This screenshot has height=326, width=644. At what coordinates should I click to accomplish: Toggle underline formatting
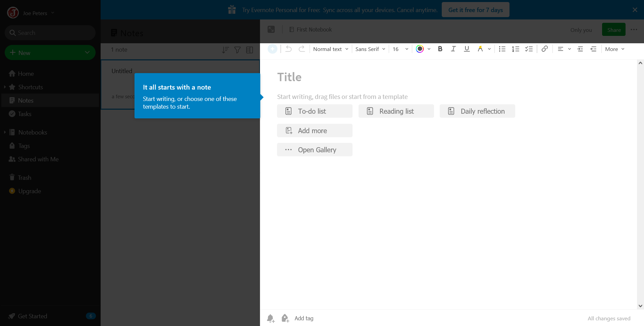(467, 49)
